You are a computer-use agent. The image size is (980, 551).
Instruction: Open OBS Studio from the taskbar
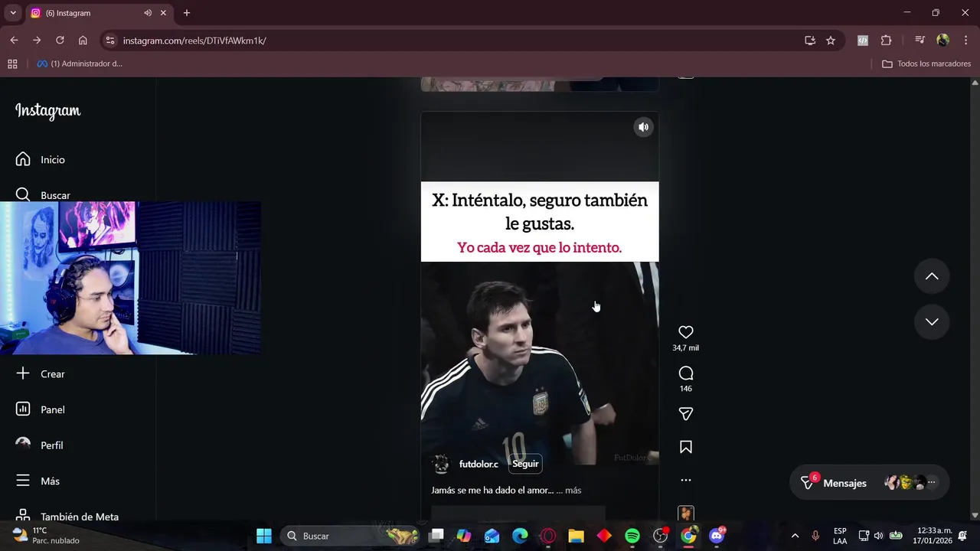coord(660,536)
